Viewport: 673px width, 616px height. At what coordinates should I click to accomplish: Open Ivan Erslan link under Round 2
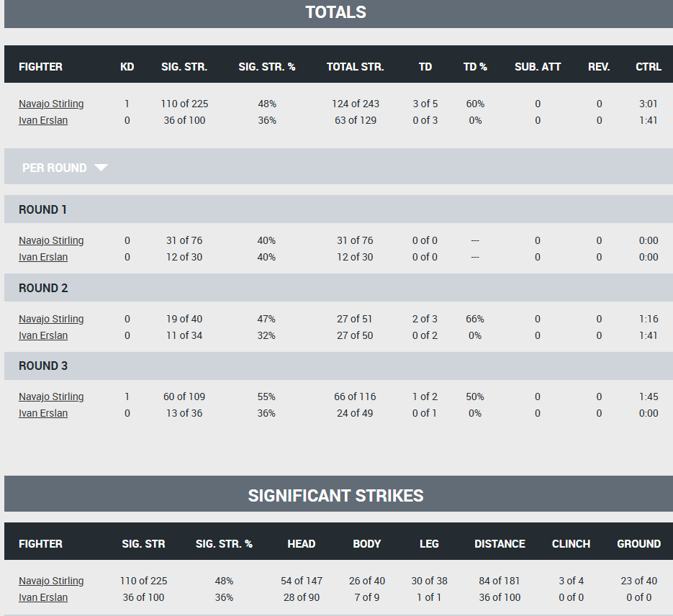click(x=43, y=336)
